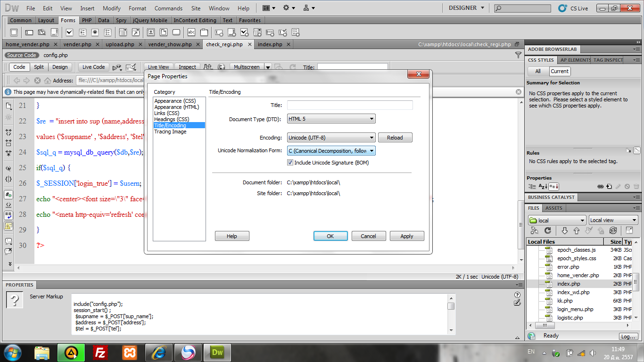Click Get files down-arrow icon in Files panel

pos(564,230)
